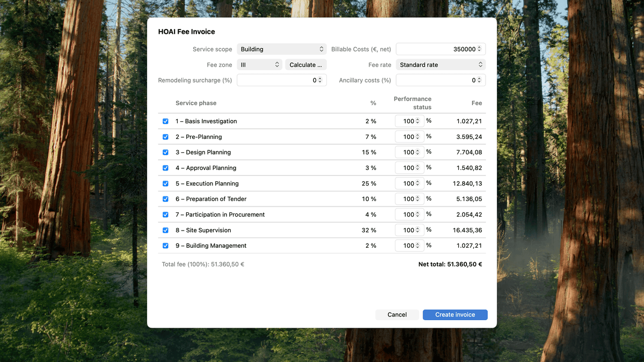Click the Service phase column header

tap(196, 103)
